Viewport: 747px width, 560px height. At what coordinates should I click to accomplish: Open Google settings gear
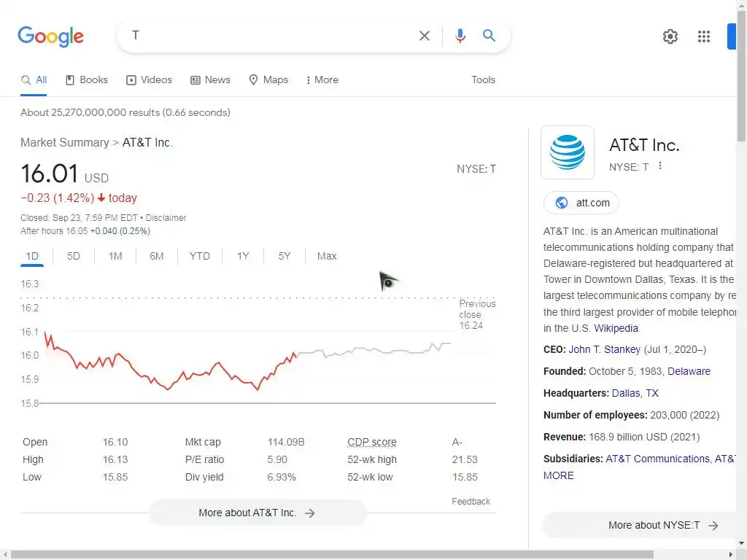(670, 36)
